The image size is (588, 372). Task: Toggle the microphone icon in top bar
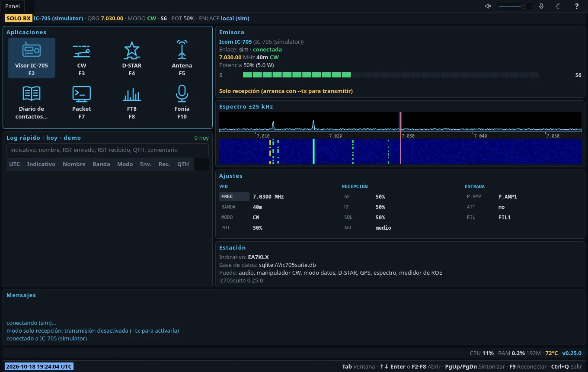[541, 6]
